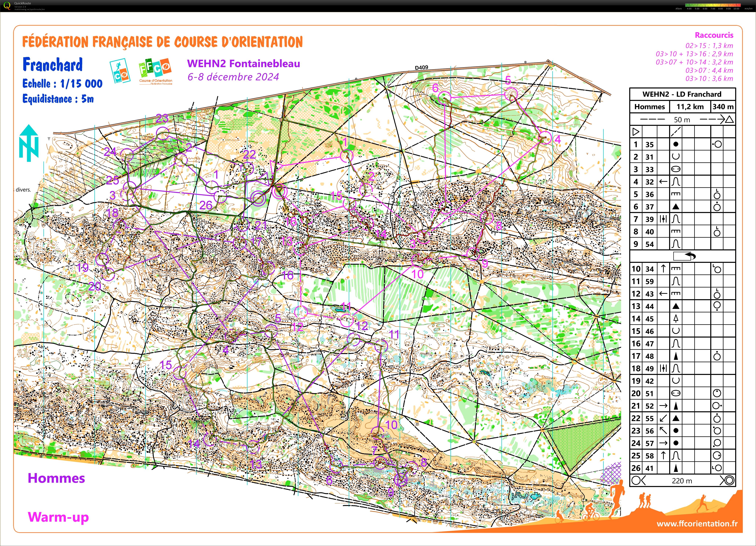Image resolution: width=756 pixels, height=546 pixels.
Task: Click the purple circle of control 18
Action: pyautogui.click(x=119, y=226)
